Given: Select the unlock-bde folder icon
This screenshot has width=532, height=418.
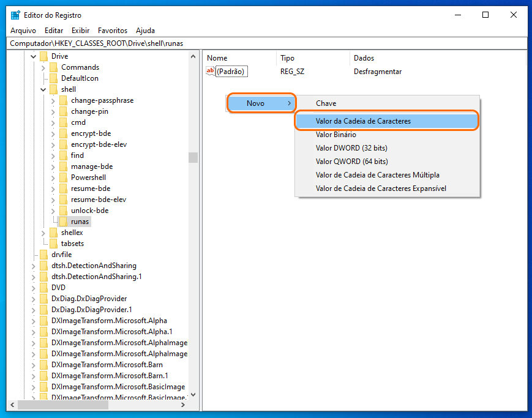Looking at the screenshot, I should pyautogui.click(x=64, y=211).
